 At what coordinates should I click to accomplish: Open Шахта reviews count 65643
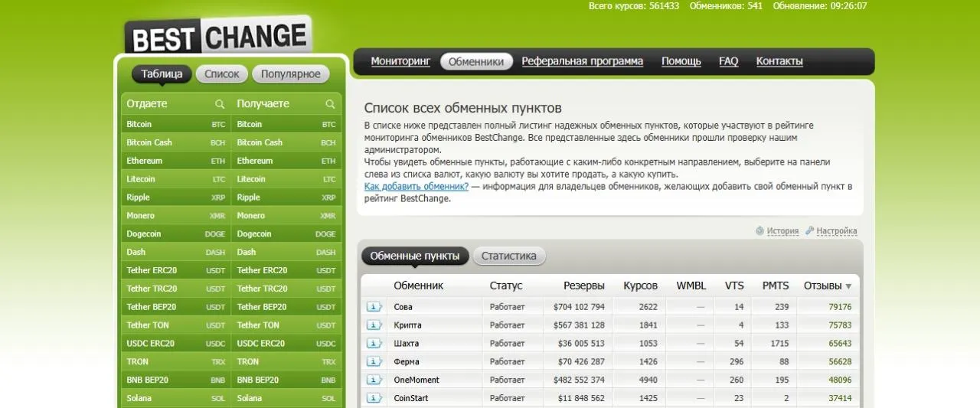point(840,344)
